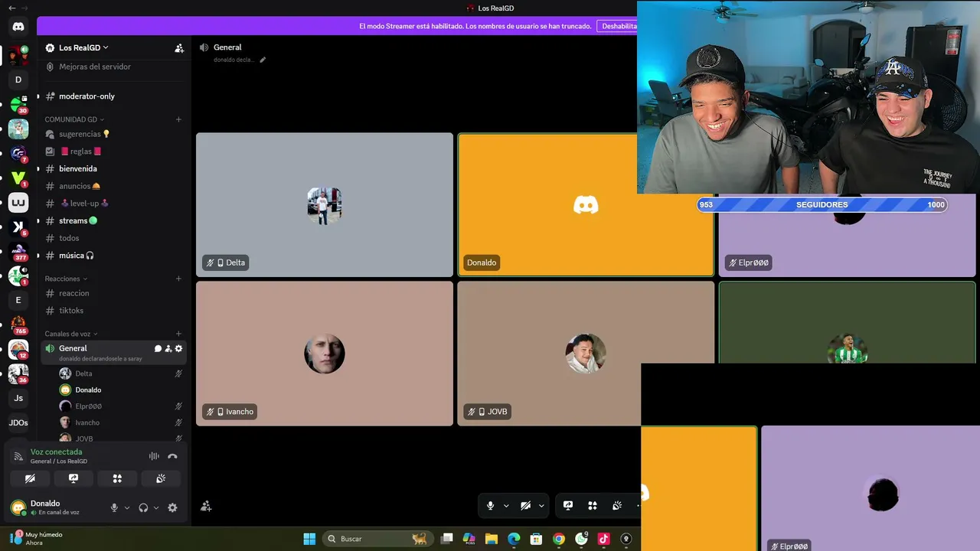View voice connection signal details icon
The image size is (980, 551).
click(18, 456)
